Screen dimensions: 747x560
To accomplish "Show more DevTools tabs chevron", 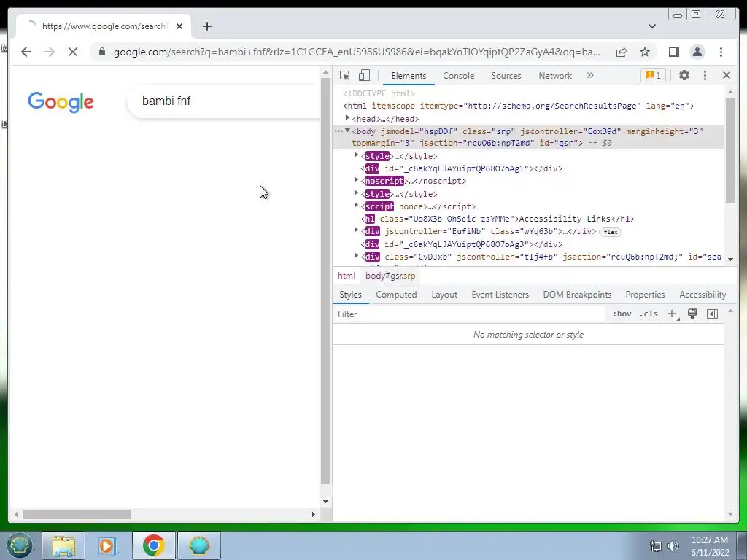I will [x=590, y=75].
